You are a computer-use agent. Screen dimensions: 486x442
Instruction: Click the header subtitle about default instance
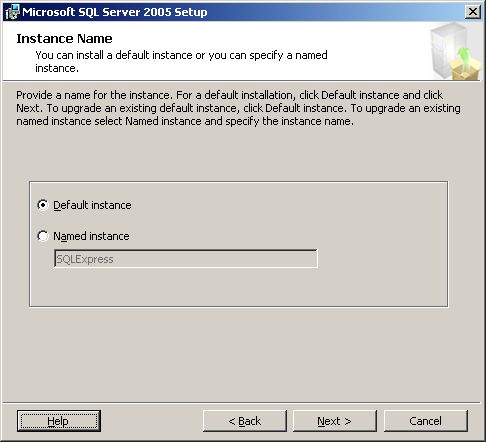(181, 61)
